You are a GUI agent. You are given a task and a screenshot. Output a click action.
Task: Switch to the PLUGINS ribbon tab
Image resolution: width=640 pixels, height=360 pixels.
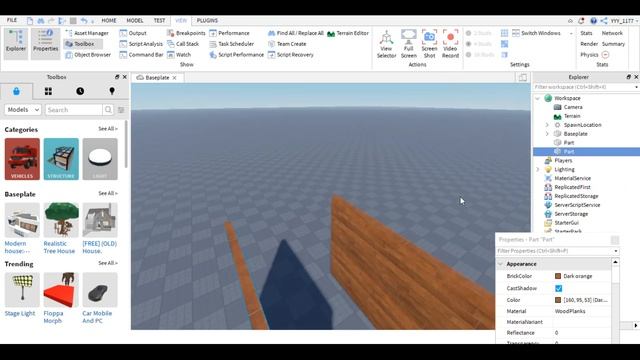[207, 20]
